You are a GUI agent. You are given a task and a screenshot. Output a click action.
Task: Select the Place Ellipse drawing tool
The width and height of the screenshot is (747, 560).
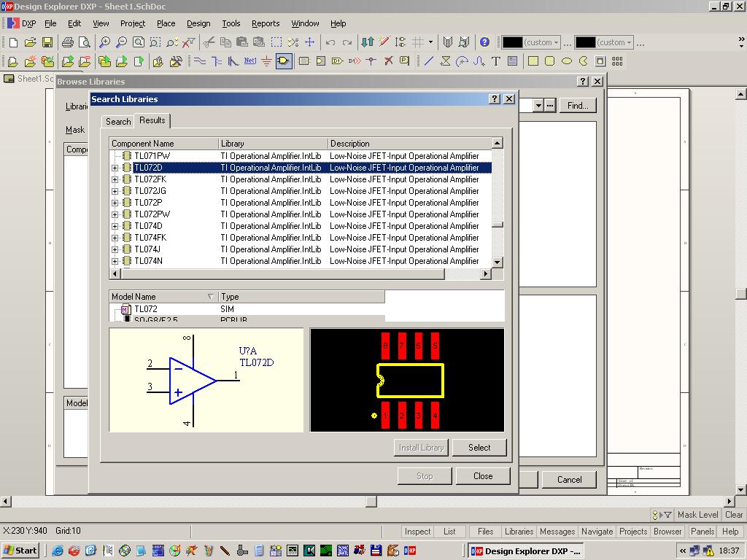pyautogui.click(x=566, y=61)
